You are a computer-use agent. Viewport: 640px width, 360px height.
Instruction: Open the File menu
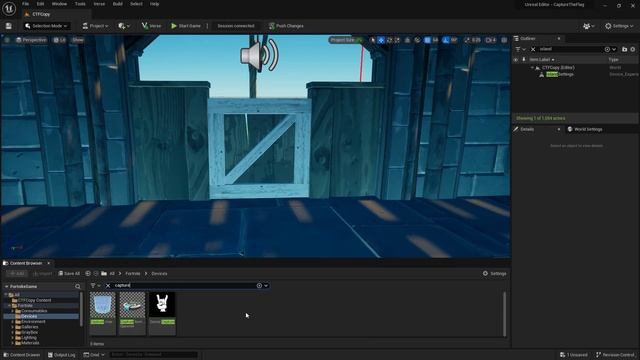point(25,4)
